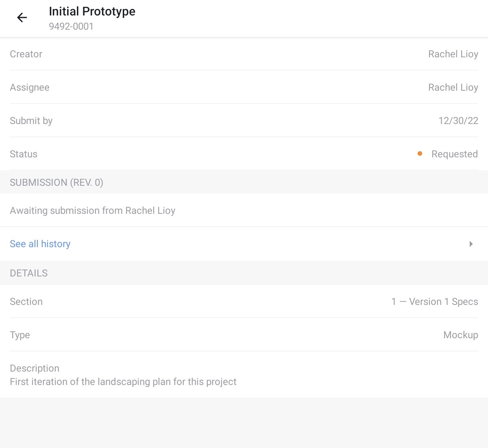Tap the Submit by field label

pos(31,121)
